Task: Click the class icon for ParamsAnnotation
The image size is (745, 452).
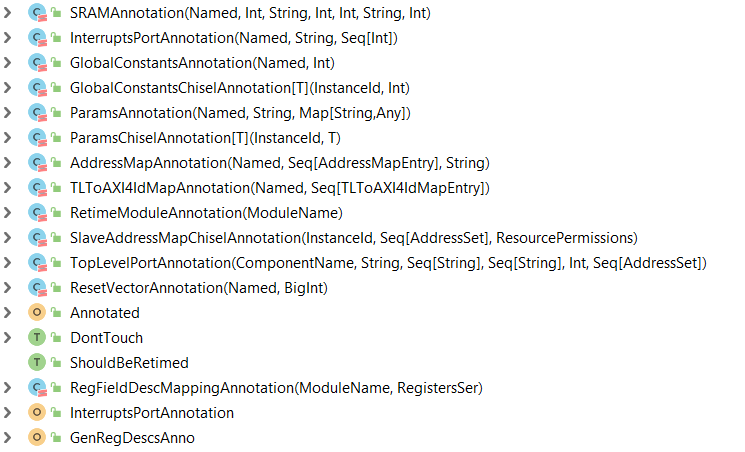Action: click(x=37, y=113)
